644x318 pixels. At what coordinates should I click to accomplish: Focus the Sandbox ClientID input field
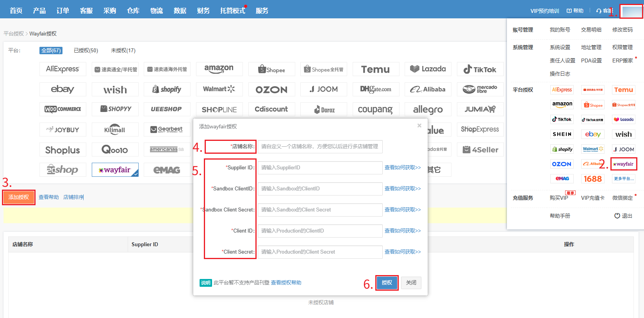[320, 189]
